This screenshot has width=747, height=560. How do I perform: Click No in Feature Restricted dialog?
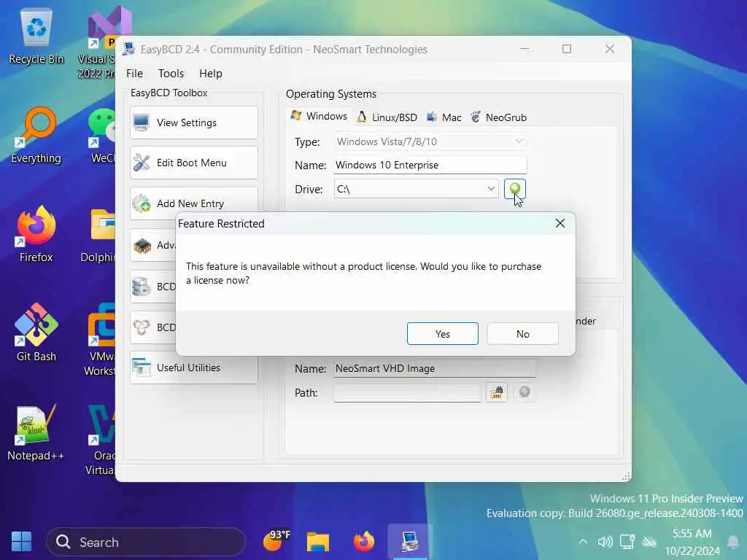point(522,334)
